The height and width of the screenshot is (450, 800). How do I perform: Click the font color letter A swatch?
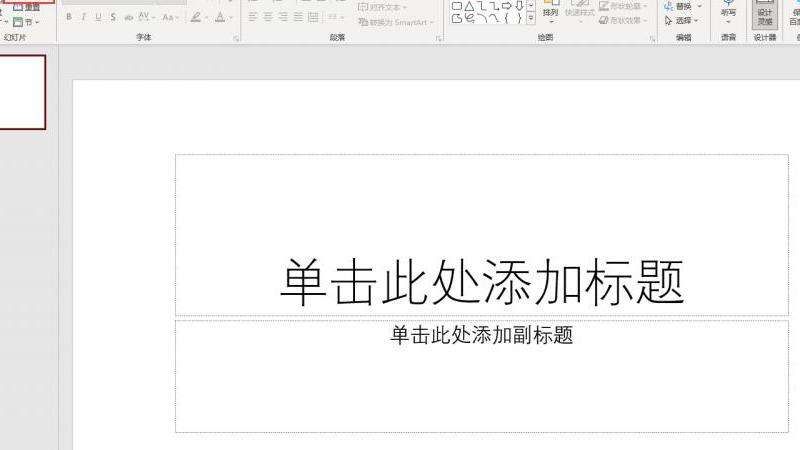pyautogui.click(x=219, y=17)
